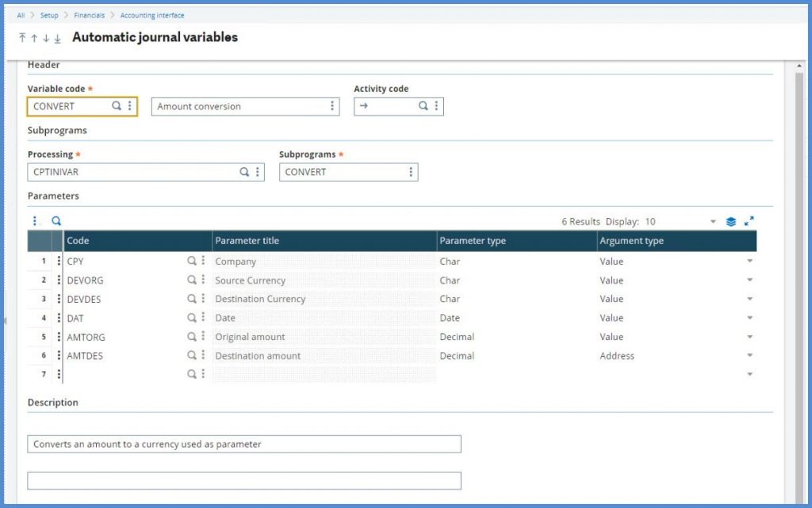Viewport: 812px width, 508px height.
Task: Click the description field with conversion text
Action: click(x=243, y=445)
